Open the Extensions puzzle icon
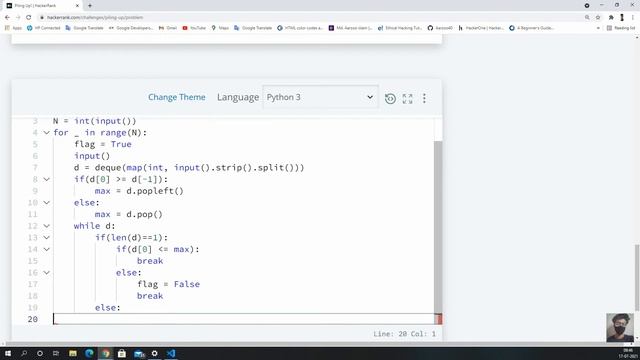The width and height of the screenshot is (640, 360). click(611, 18)
